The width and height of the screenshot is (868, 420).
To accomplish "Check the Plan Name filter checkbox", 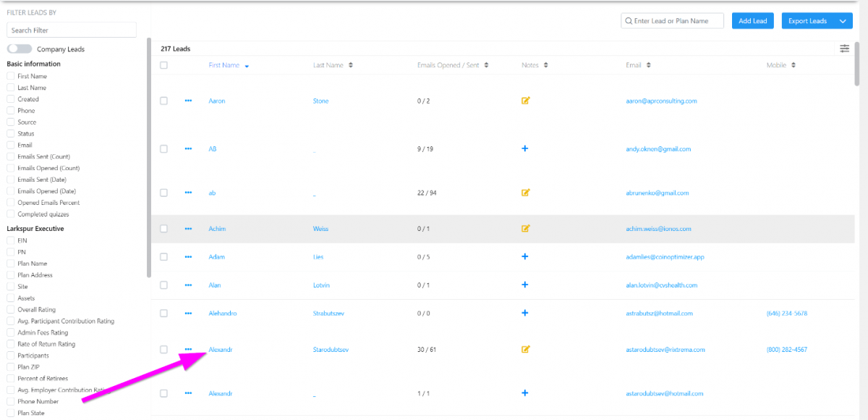I will (11, 264).
